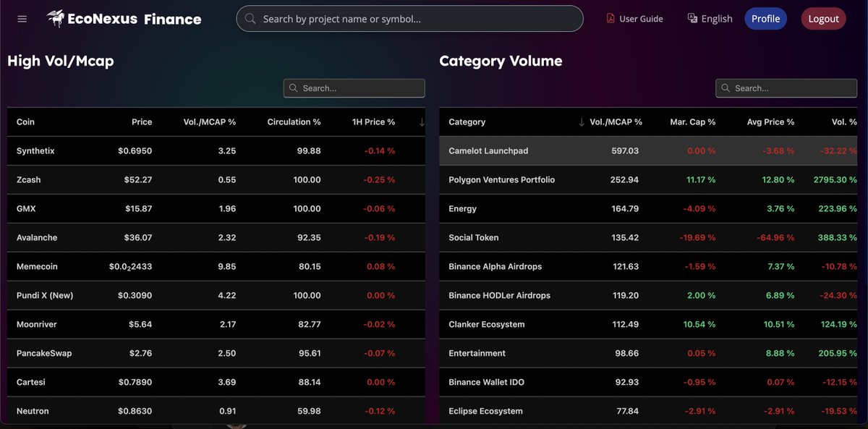Screen dimensions: 868x429
Task: Sort by the Avg Price % column
Action: pos(770,122)
